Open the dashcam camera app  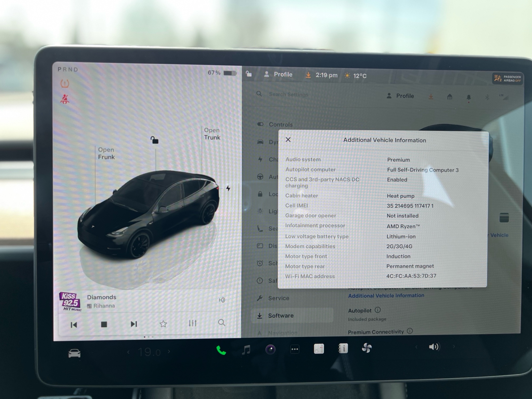coord(270,349)
